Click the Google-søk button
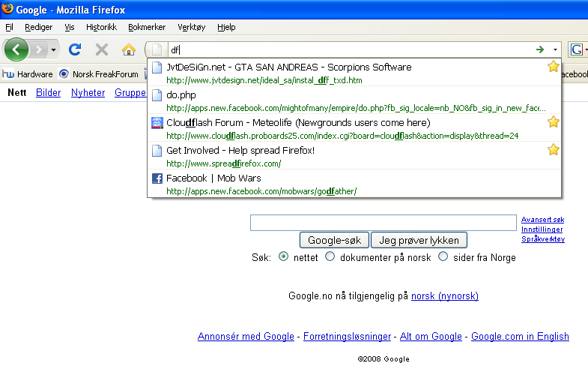Image resolution: width=588 pixels, height=384 pixels. coord(334,240)
